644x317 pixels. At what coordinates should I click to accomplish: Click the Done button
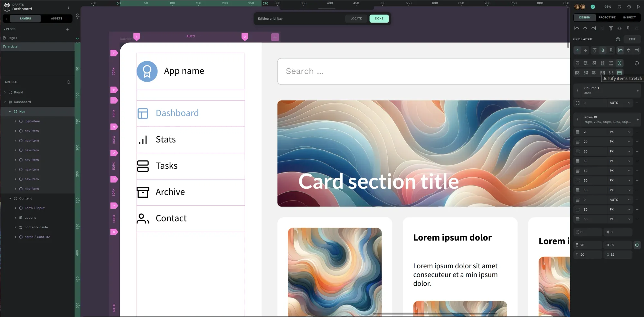coord(379,18)
